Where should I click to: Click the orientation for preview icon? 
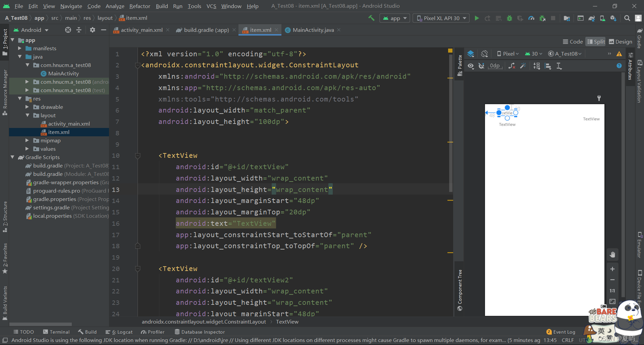[484, 54]
